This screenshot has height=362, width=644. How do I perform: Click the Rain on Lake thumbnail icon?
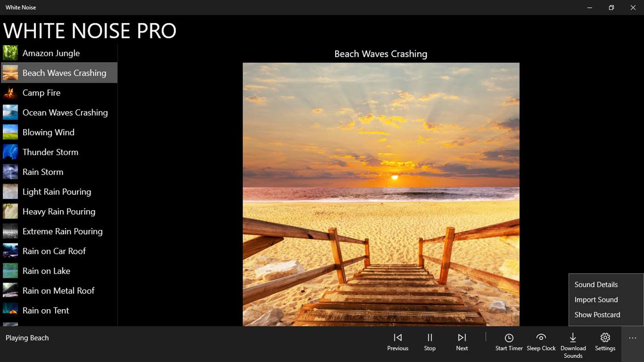click(10, 270)
